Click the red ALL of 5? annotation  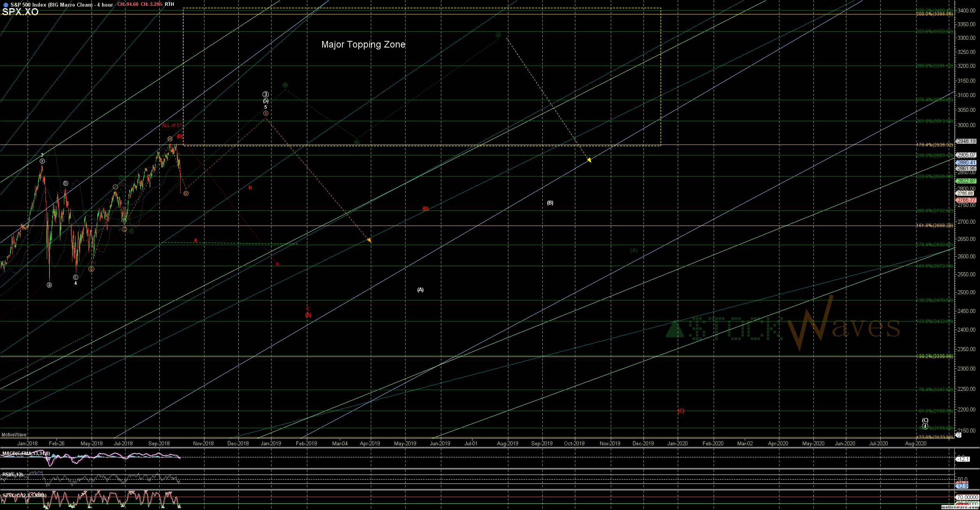point(171,125)
